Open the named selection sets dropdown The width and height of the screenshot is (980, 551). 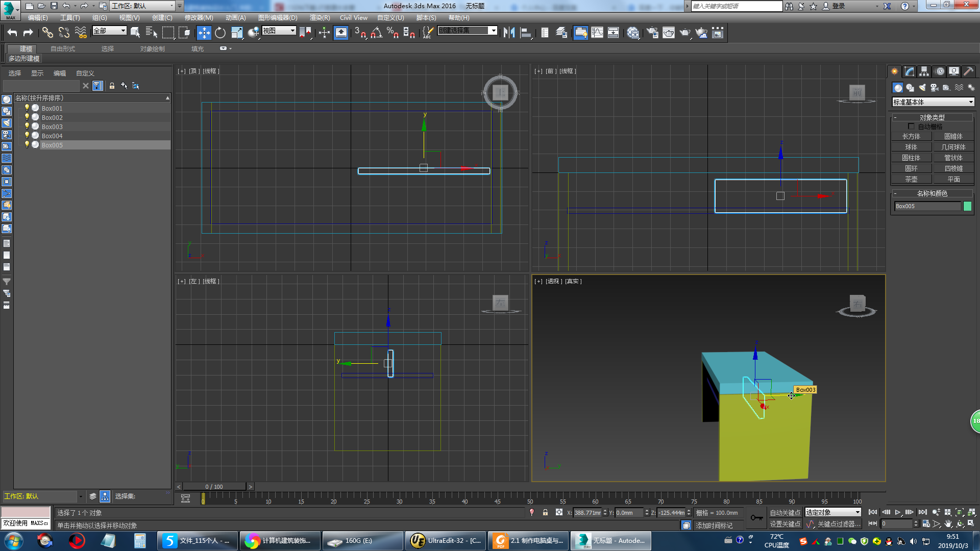coord(467,31)
